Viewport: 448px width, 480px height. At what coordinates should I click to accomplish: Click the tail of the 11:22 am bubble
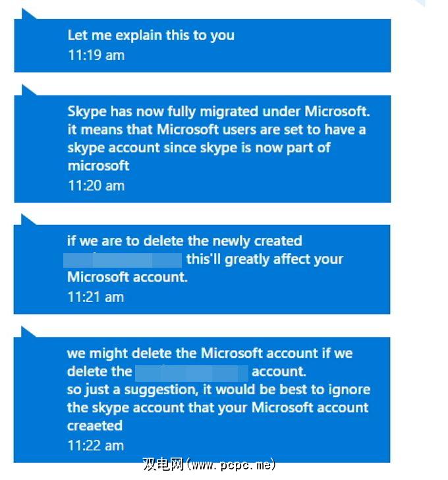click(x=26, y=331)
